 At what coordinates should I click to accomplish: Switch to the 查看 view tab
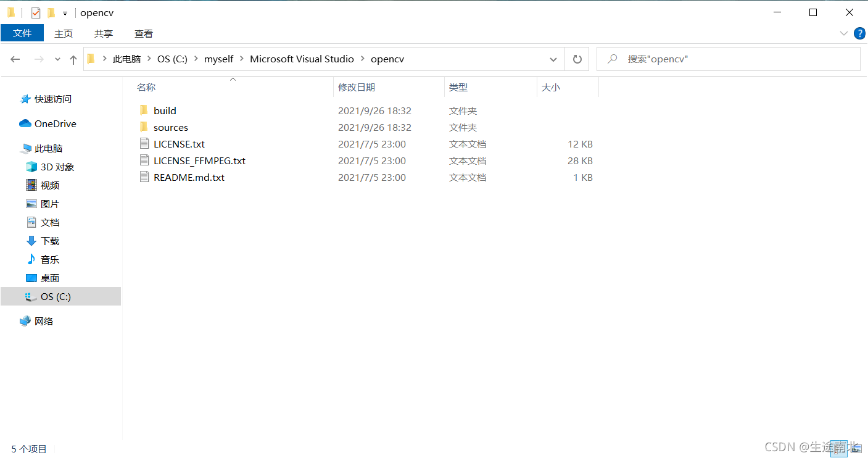[x=144, y=33]
